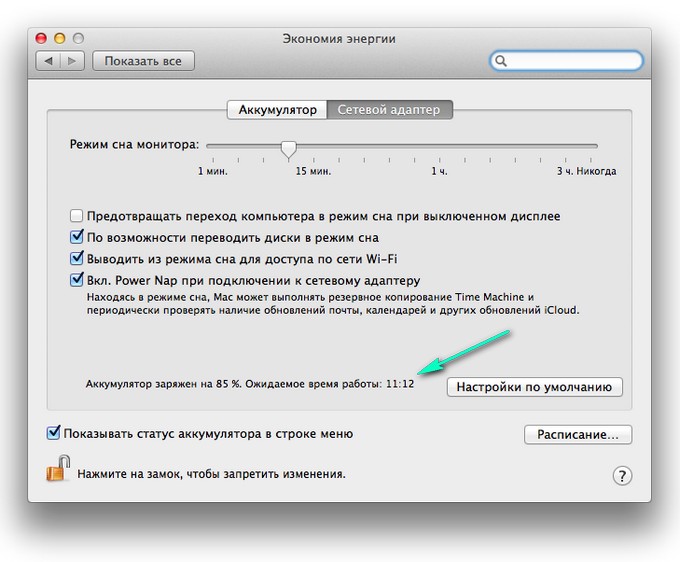Click the red close window button
The width and height of the screenshot is (680, 562).
(x=41, y=39)
